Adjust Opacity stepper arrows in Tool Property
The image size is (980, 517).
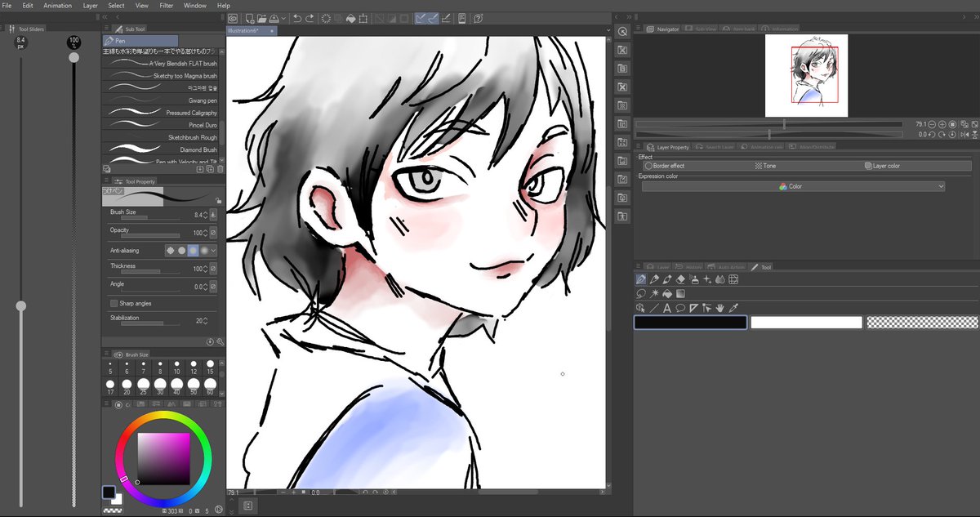point(205,233)
